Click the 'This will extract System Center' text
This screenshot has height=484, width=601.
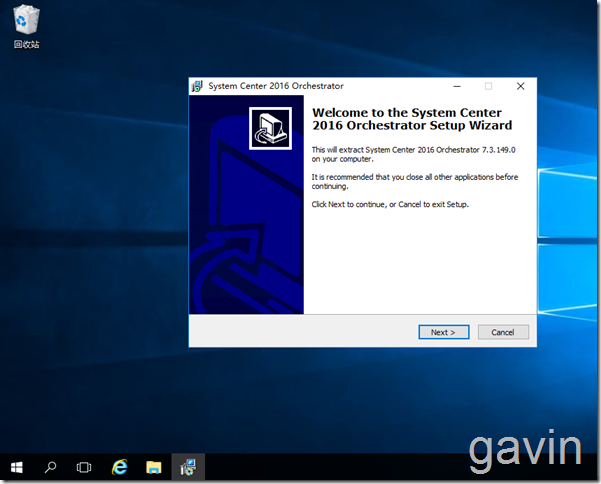coord(414,154)
